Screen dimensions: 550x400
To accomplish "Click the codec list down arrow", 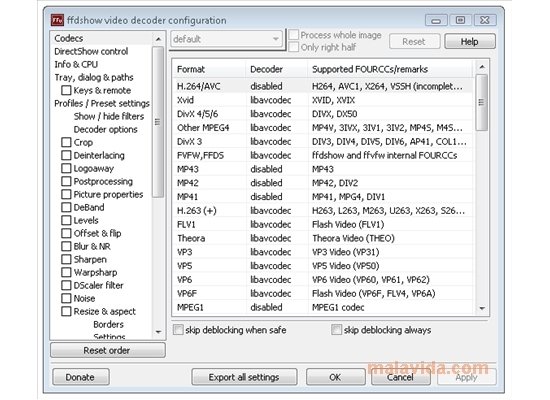I will click(482, 308).
